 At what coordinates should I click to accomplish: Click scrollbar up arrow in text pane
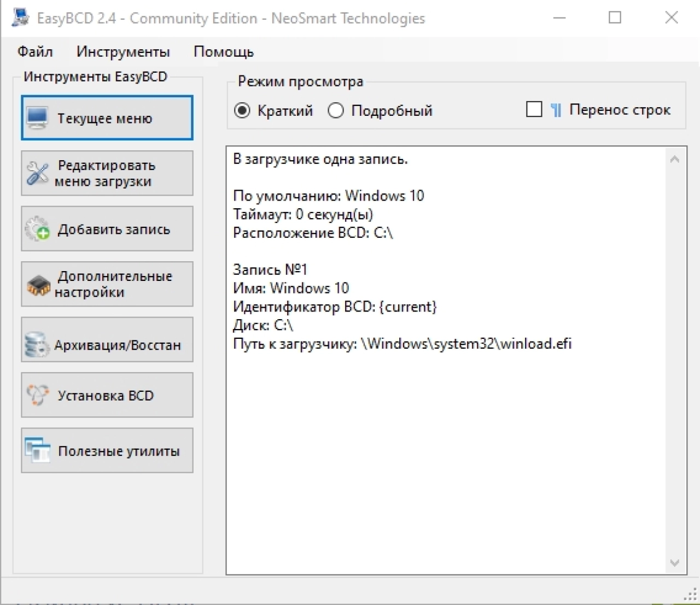click(x=675, y=159)
